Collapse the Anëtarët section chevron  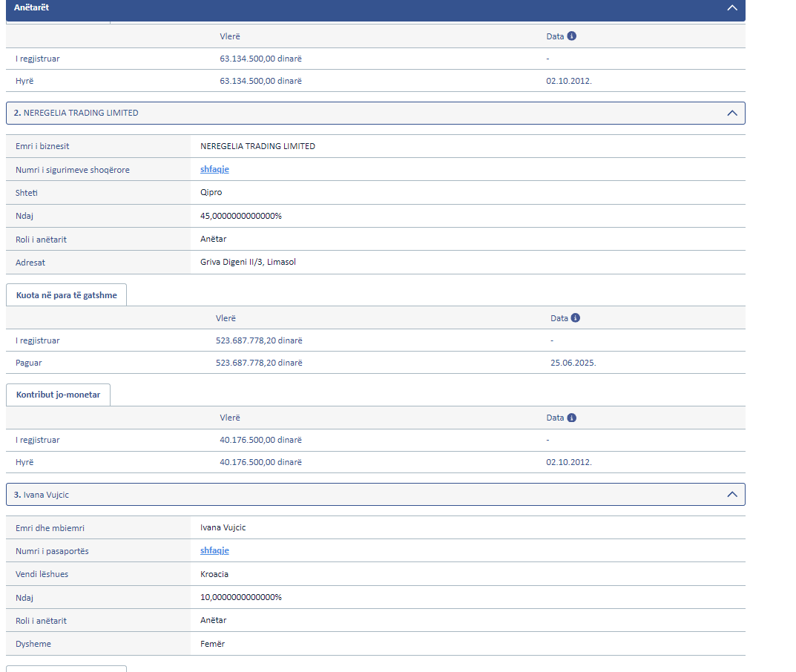pos(731,7)
